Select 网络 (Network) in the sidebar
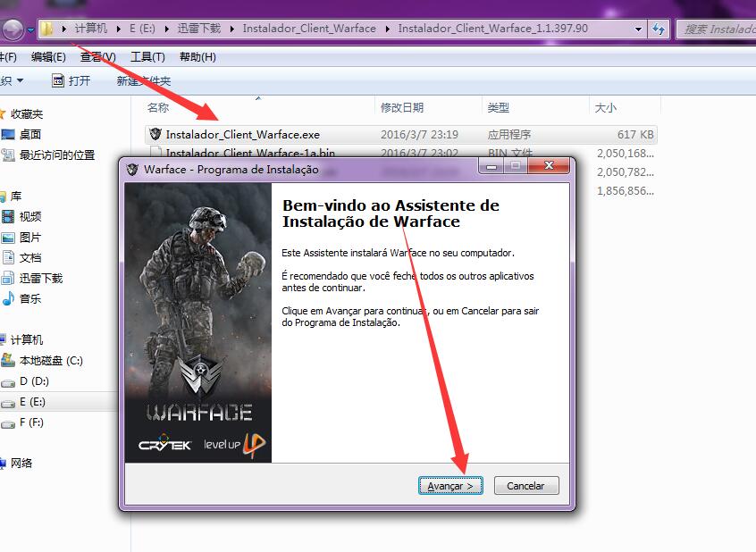This screenshot has width=756, height=552. [21, 464]
